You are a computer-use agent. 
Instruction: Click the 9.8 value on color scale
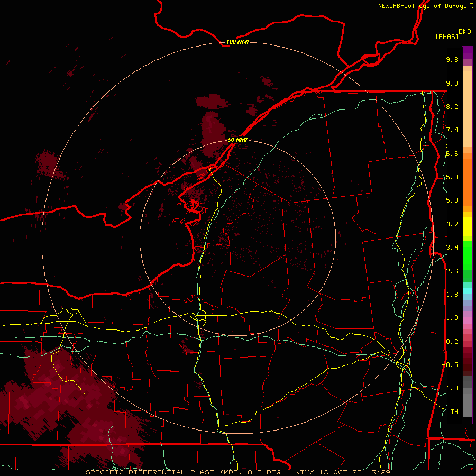coord(452,59)
